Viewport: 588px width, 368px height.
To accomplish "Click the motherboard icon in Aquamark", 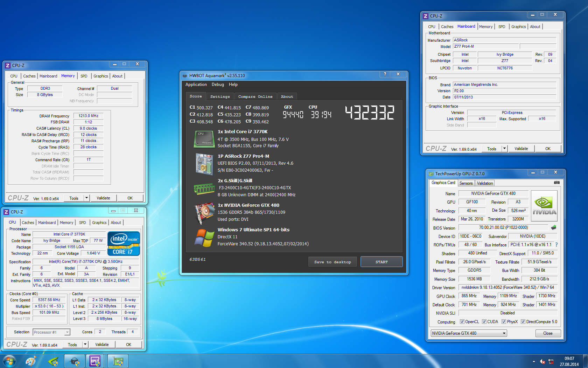I will [x=204, y=164].
